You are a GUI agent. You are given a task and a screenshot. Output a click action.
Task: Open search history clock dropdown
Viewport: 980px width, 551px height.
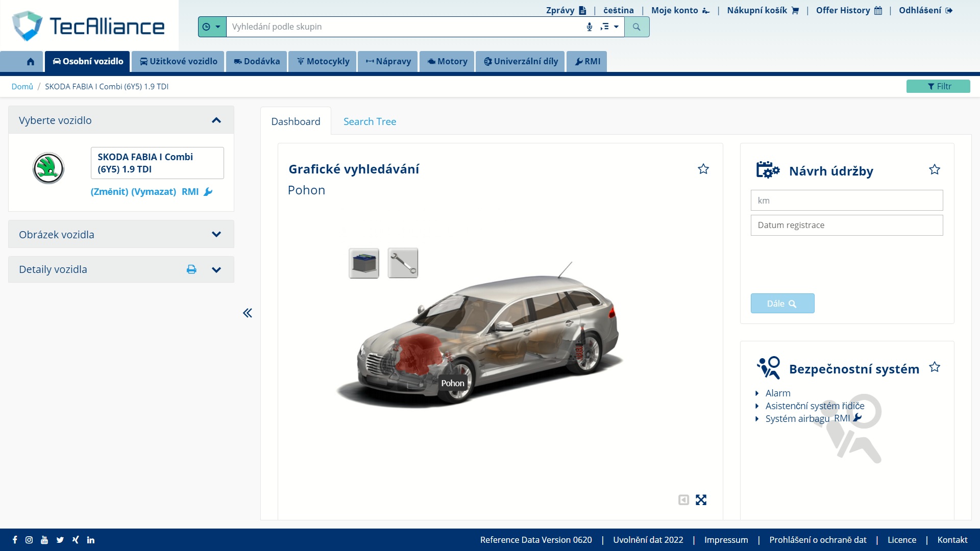(212, 27)
